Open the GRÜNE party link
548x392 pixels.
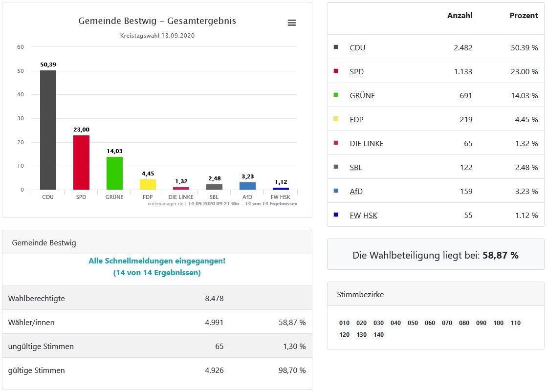click(x=362, y=96)
